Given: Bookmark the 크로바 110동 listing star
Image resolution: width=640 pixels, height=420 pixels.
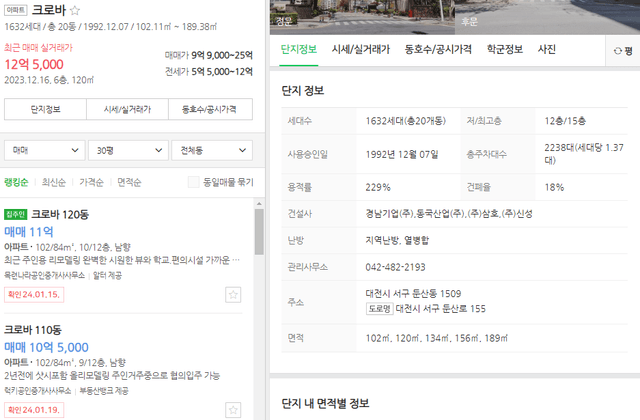Looking at the screenshot, I should click(233, 410).
